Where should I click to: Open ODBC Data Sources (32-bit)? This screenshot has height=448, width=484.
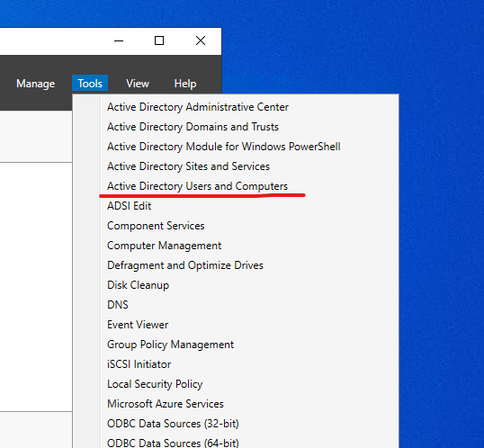[173, 424]
